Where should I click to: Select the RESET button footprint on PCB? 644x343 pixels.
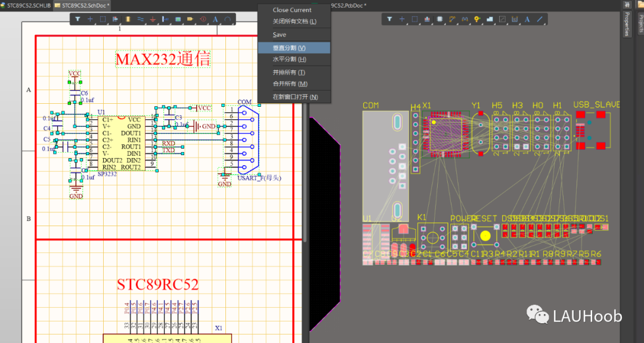pyautogui.click(x=485, y=236)
